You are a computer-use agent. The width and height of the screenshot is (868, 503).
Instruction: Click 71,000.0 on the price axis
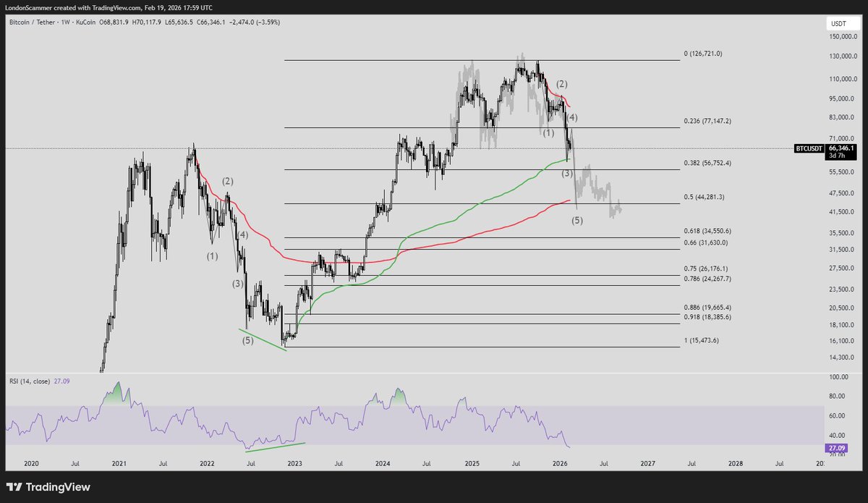[843, 138]
